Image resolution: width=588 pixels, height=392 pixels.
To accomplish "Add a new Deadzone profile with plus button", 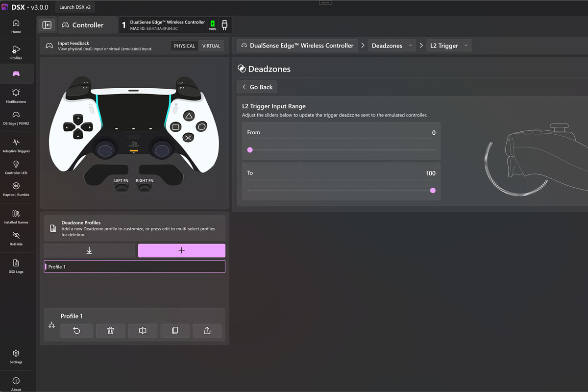I will pyautogui.click(x=182, y=250).
